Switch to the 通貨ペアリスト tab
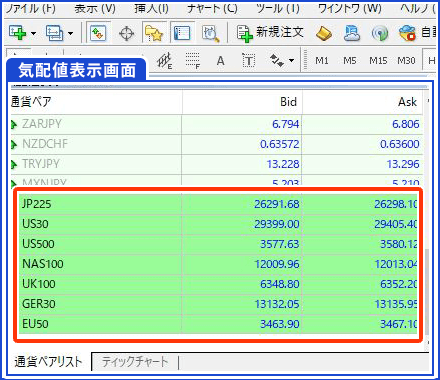Image resolution: width=440 pixels, height=380 pixels. (49, 361)
